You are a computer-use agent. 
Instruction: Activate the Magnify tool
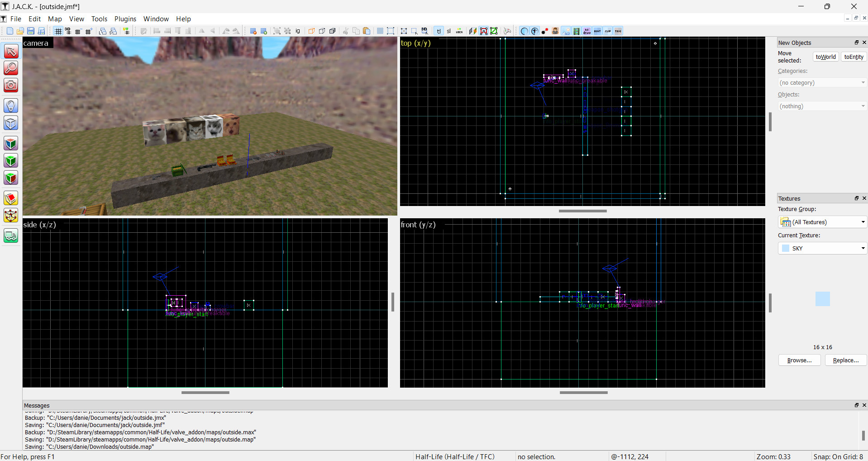10,68
